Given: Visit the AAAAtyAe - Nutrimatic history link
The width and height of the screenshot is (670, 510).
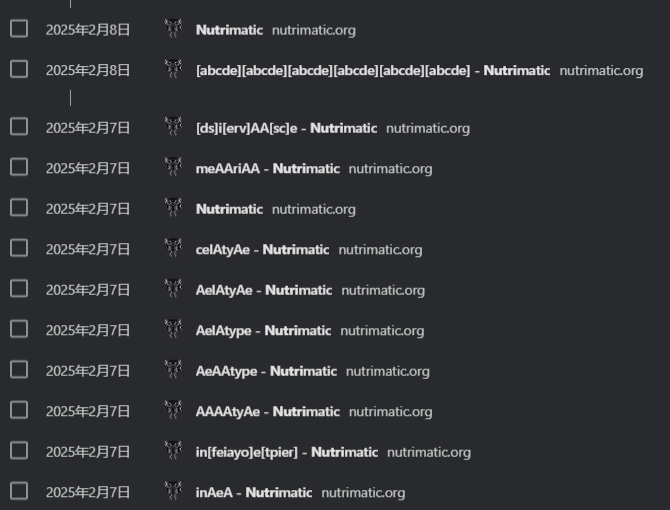Looking at the screenshot, I should click(x=268, y=411).
